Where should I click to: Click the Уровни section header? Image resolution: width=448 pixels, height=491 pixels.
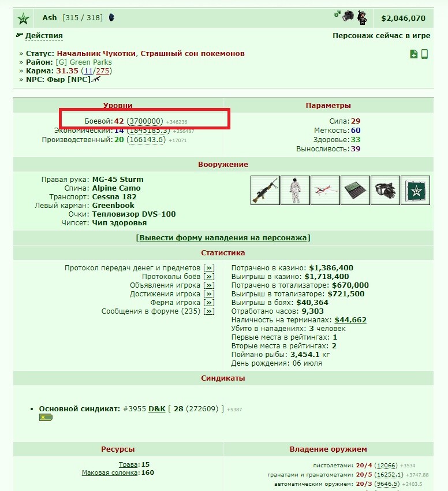click(118, 106)
